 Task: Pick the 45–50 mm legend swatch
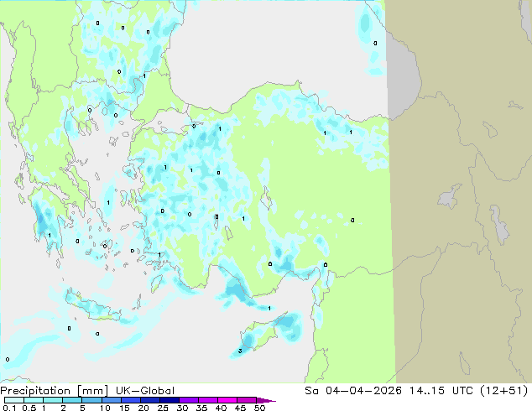coord(247,400)
